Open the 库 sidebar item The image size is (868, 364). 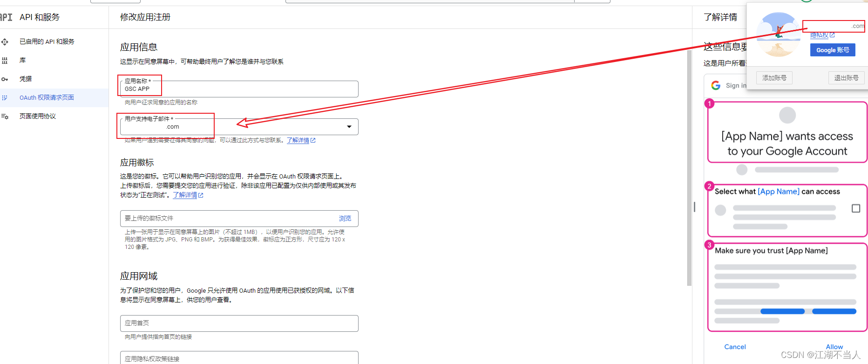(x=22, y=60)
